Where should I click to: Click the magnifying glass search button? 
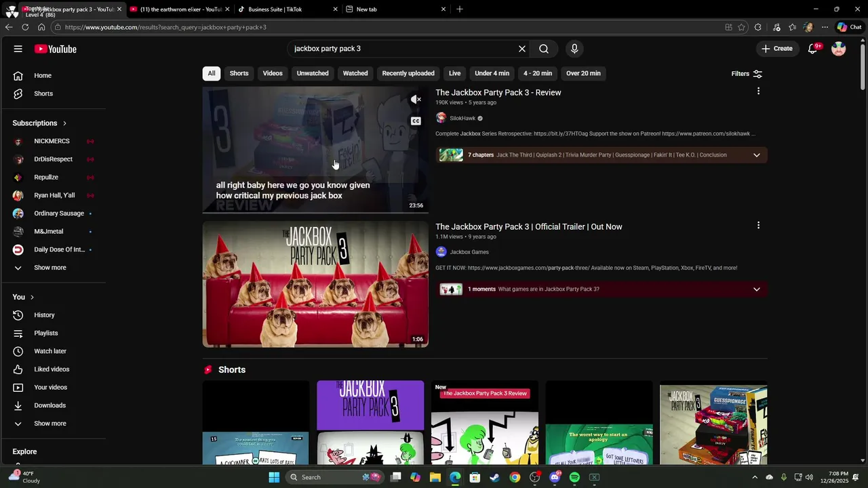[x=544, y=49]
